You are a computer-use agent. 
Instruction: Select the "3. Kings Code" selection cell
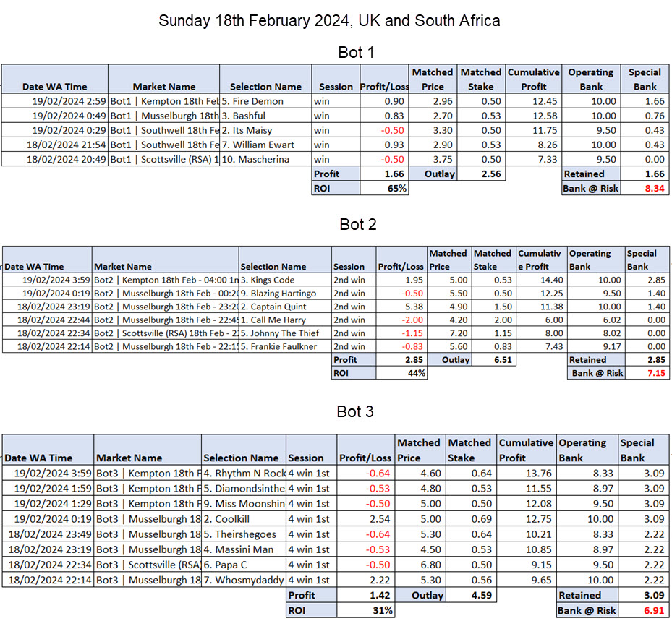coord(285,280)
